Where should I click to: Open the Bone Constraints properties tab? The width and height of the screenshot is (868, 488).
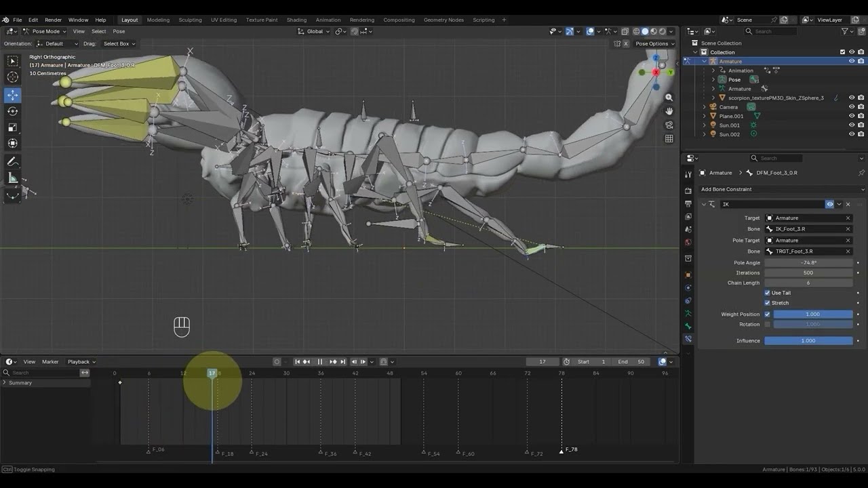(688, 339)
